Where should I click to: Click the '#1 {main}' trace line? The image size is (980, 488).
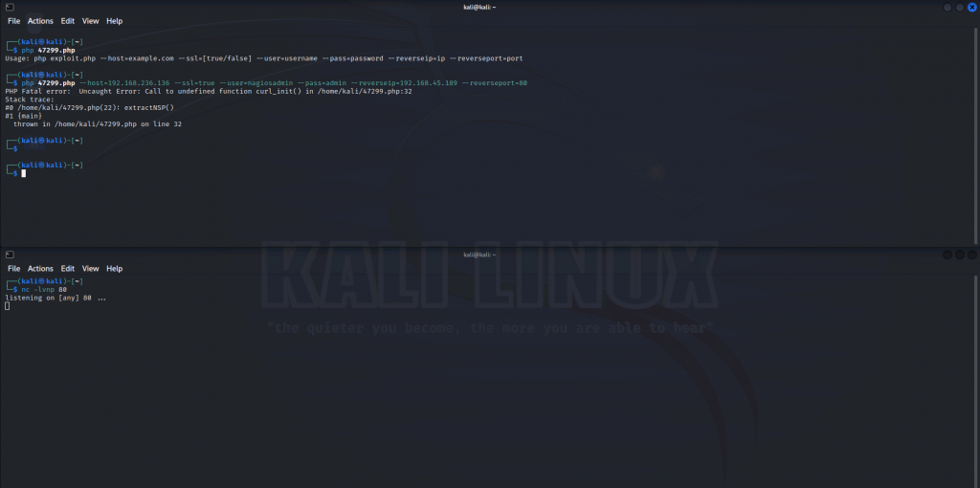coord(23,116)
